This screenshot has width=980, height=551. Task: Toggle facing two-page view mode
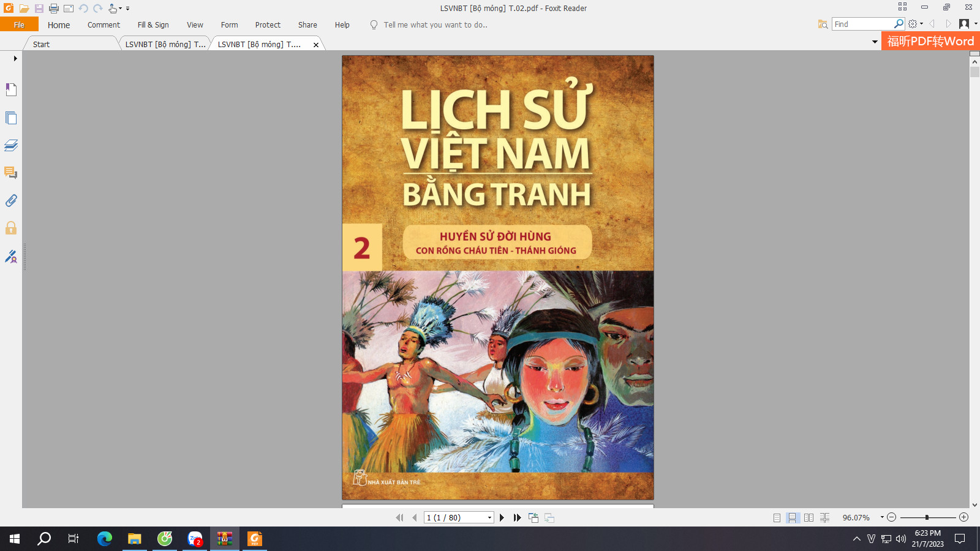(x=809, y=517)
